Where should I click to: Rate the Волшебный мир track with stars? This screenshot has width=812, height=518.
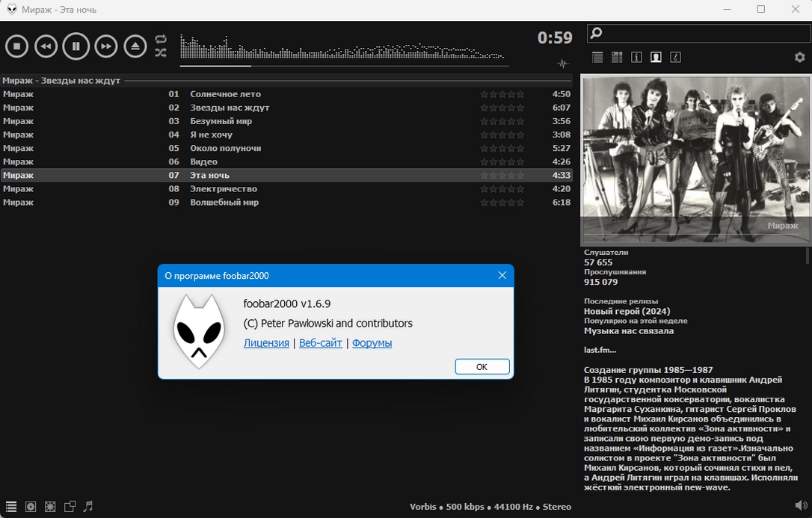(502, 203)
